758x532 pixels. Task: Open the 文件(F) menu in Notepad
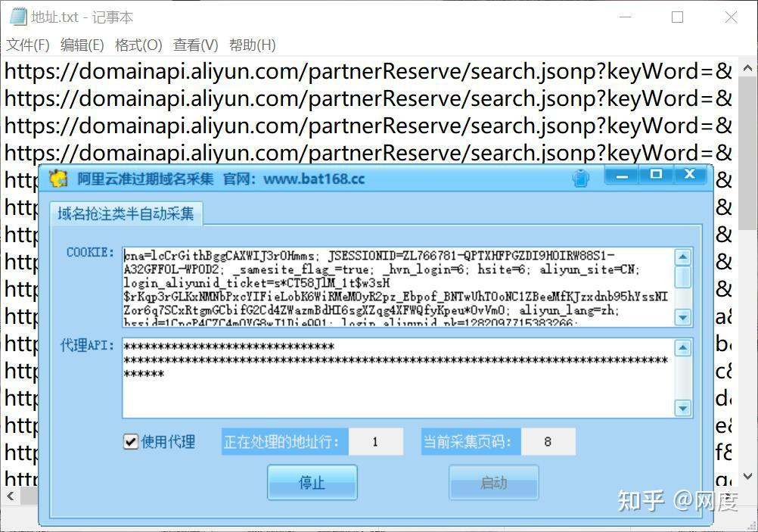pyautogui.click(x=27, y=45)
